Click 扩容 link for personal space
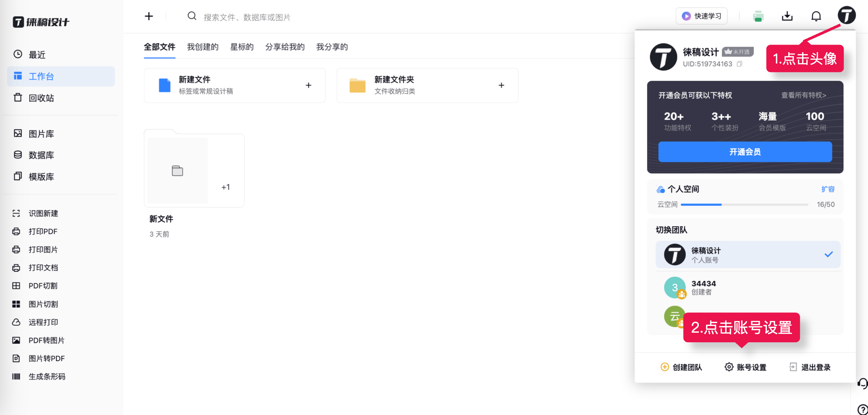This screenshot has height=415, width=868. [x=828, y=189]
